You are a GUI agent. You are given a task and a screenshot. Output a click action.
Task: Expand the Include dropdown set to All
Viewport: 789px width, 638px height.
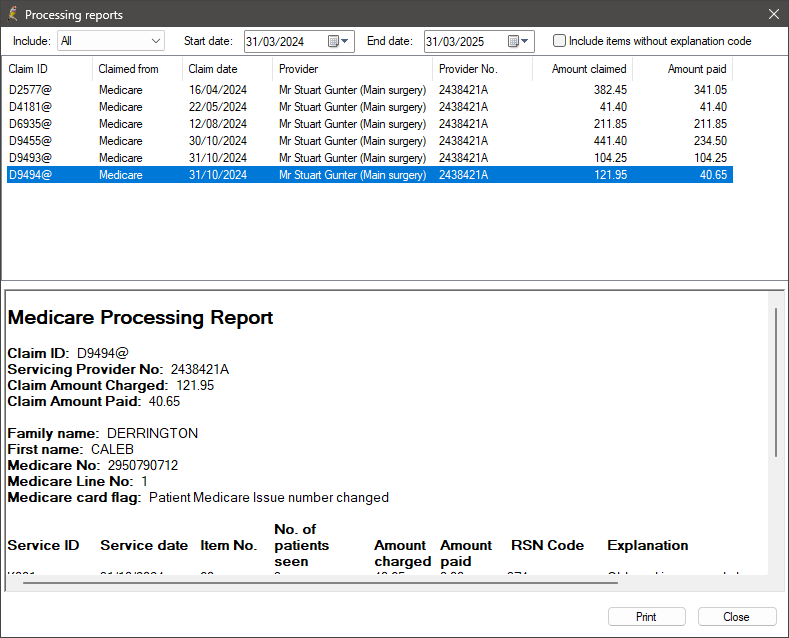[x=110, y=41]
